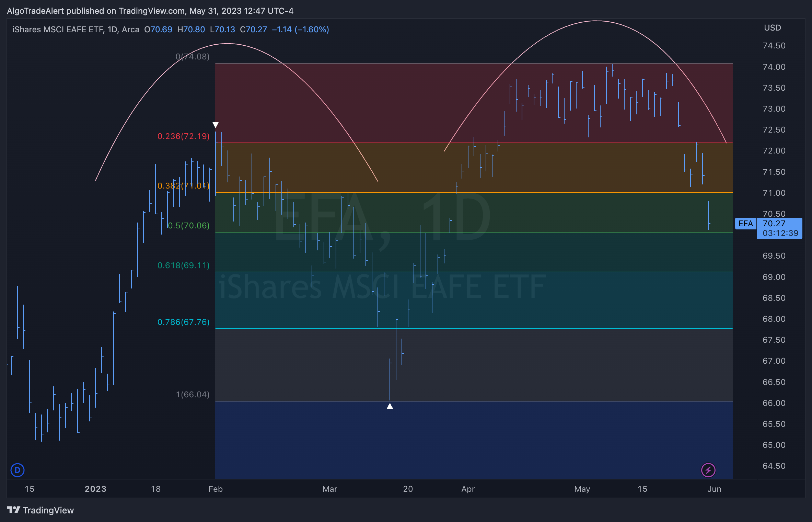Click the 68.00 price axis label
Viewport: 812px width, 522px height.
click(x=774, y=319)
